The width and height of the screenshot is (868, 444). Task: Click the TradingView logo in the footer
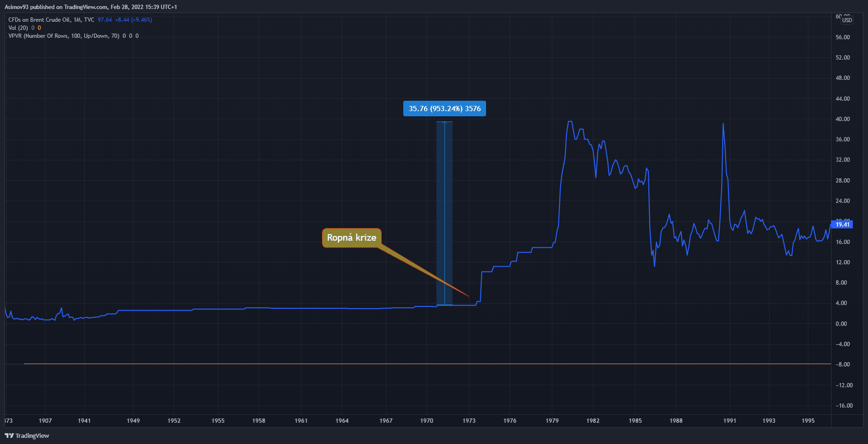pos(27,435)
